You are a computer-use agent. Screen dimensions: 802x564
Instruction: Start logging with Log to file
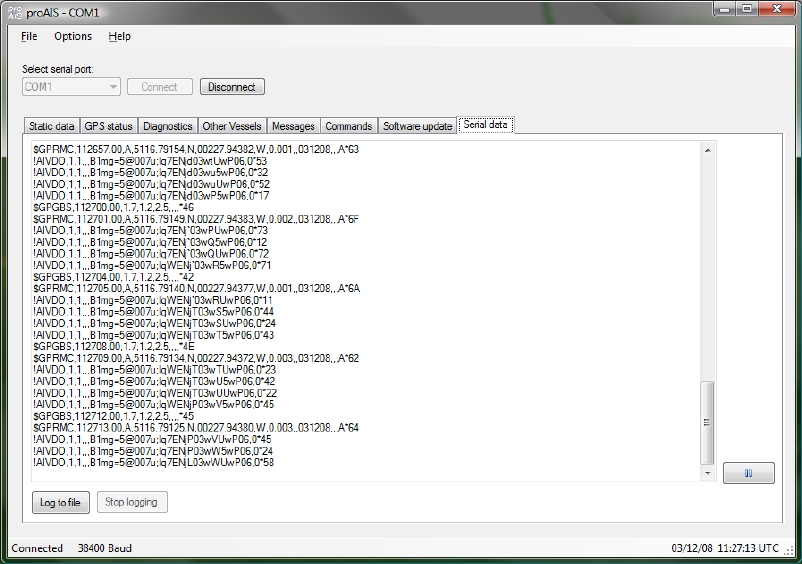click(x=60, y=503)
